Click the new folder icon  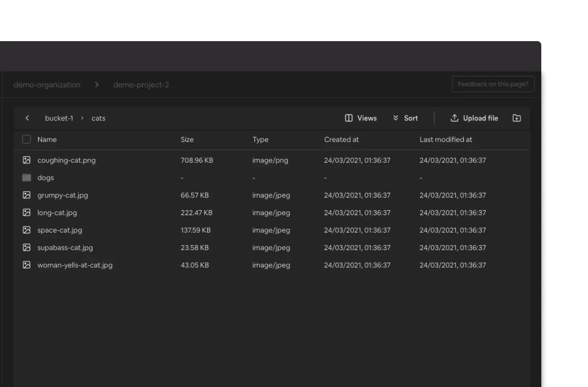pyautogui.click(x=516, y=118)
